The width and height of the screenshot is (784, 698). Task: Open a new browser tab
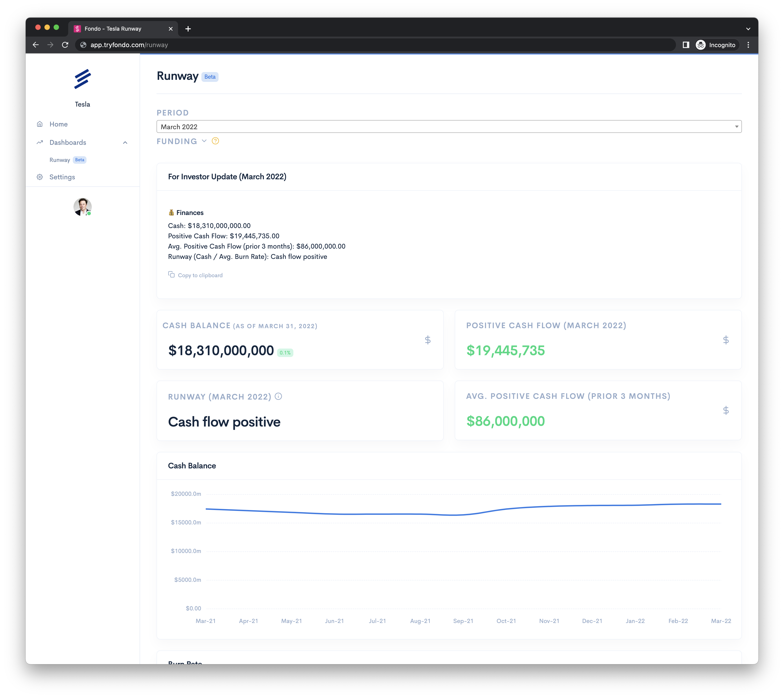(x=188, y=29)
